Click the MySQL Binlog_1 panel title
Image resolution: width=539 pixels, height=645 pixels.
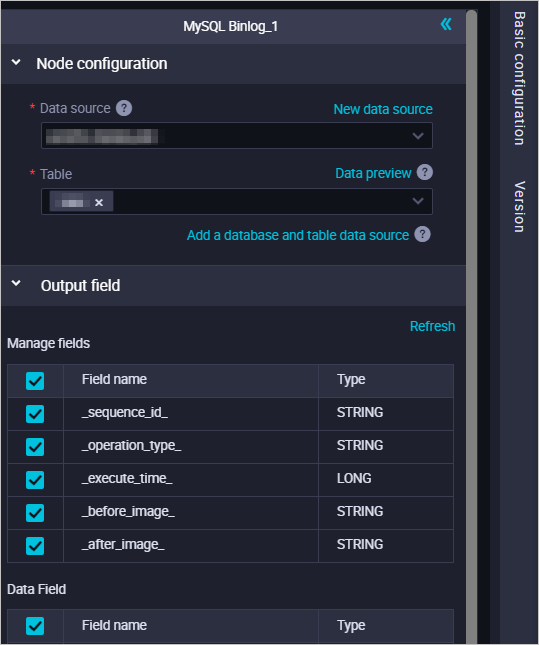click(x=230, y=26)
